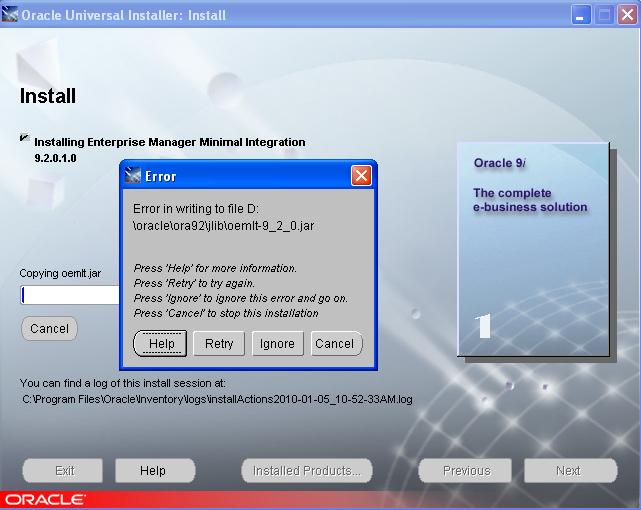Click Cancel below the copy progress bar
The height and width of the screenshot is (510, 641).
pyautogui.click(x=49, y=328)
